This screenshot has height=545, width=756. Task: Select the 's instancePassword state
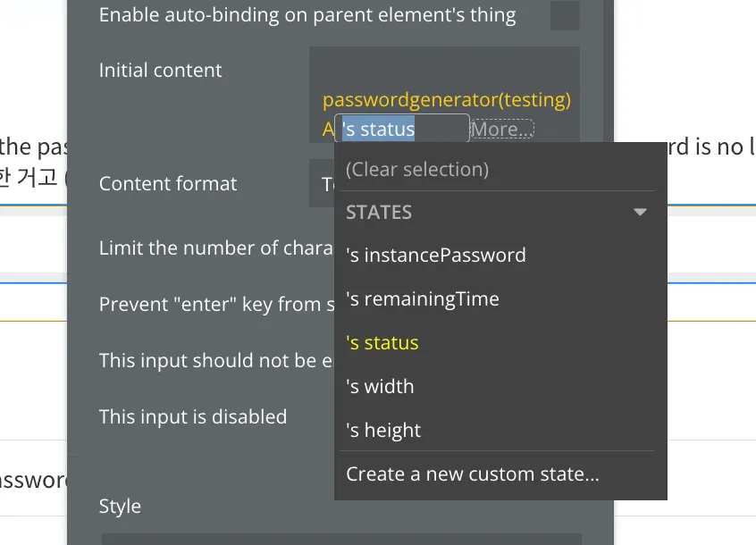(436, 256)
